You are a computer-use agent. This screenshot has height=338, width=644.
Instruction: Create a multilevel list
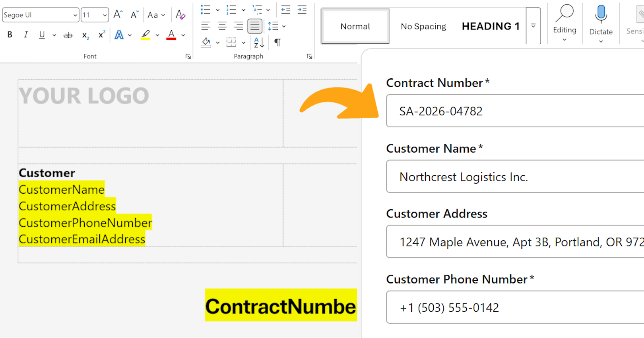coord(257,10)
